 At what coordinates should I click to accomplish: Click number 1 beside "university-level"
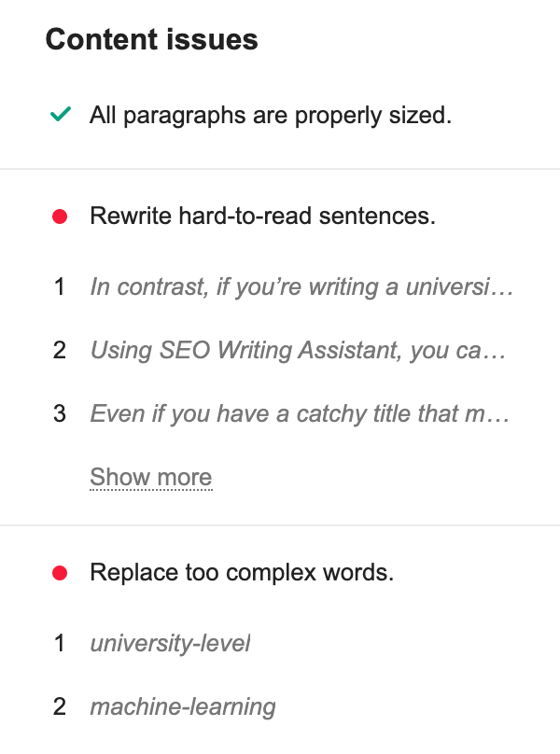60,643
